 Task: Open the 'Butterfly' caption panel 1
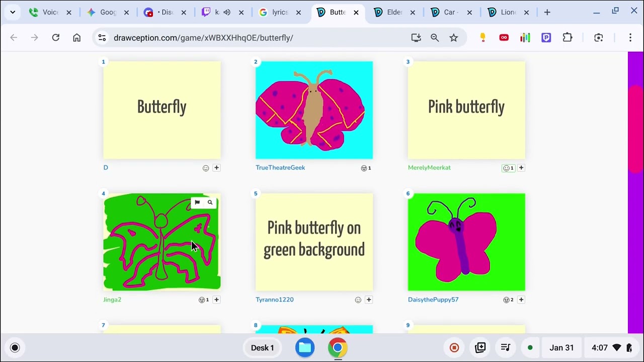[x=162, y=110]
